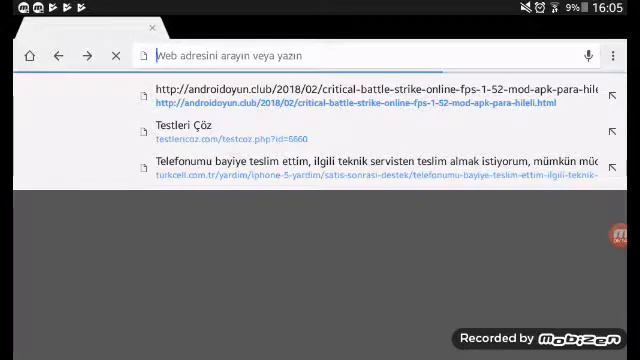Tap the page icon beside Testleri Çöz
The width and height of the screenshot is (640, 360).
point(144,132)
